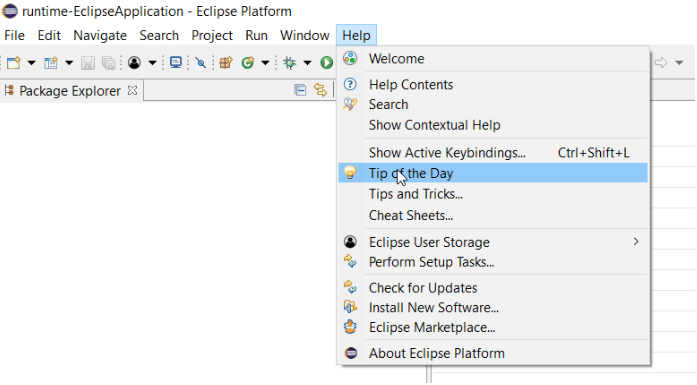Choose Welcome from the Help menu
The image size is (697, 385).
coord(493,59)
